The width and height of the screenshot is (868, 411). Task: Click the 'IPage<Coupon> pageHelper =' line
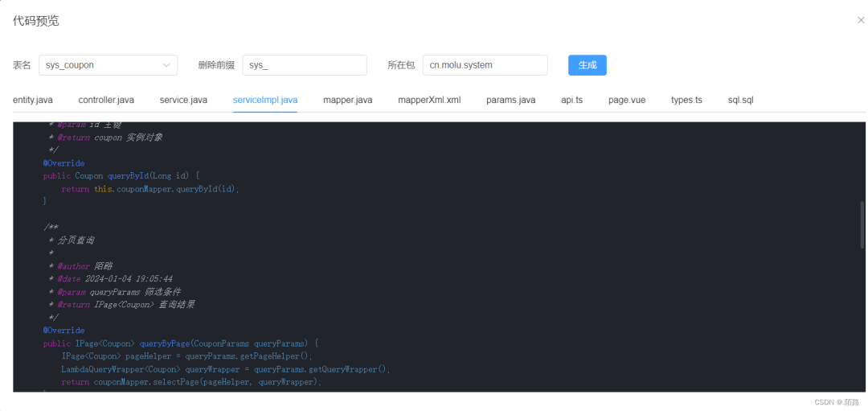[187, 356]
